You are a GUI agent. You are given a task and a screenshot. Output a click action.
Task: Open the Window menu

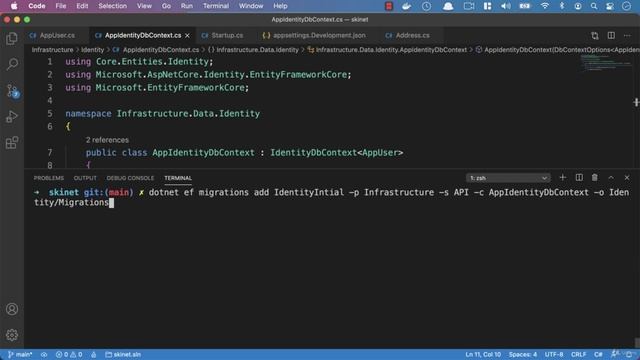coord(251,6)
